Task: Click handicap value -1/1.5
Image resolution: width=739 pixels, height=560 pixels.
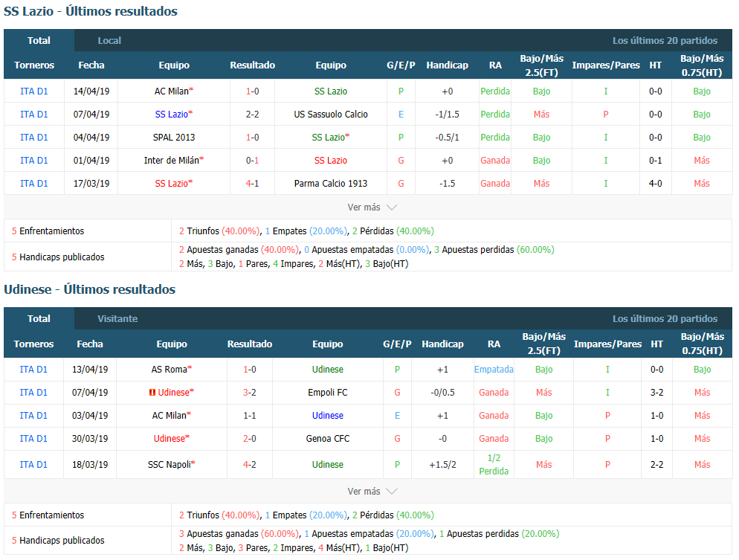Action: 448,115
